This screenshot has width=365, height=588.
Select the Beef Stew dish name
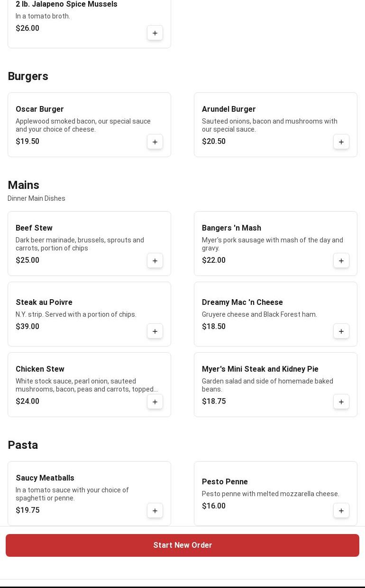coord(34,228)
